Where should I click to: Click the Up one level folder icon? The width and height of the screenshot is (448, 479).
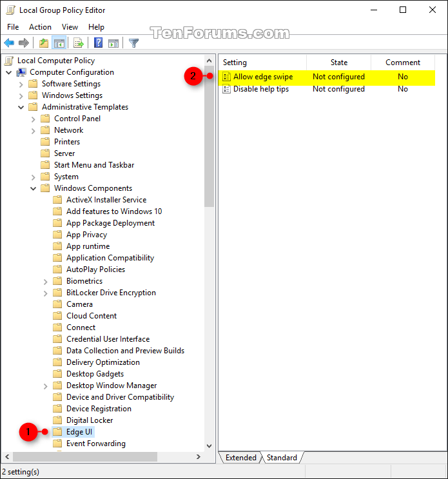click(x=44, y=43)
